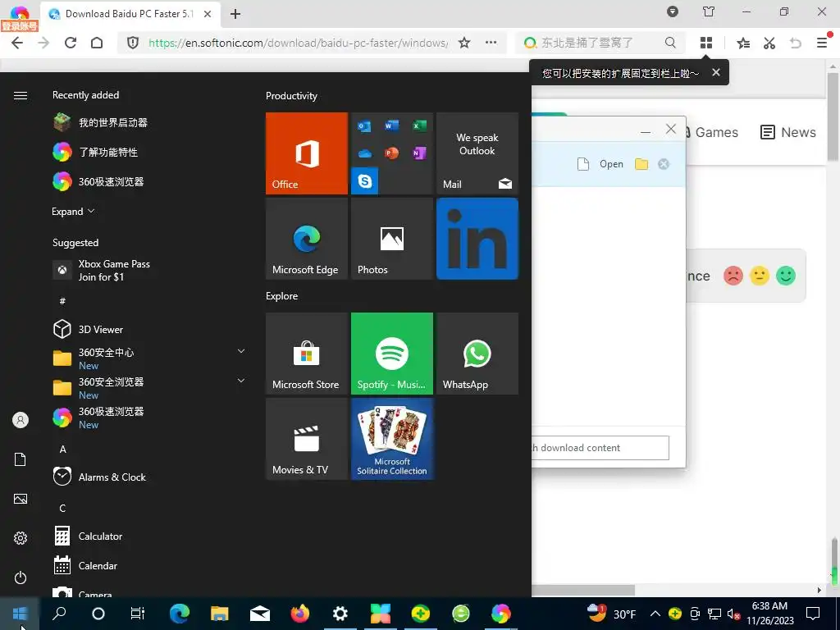Open Movies & TV tile

[307, 439]
